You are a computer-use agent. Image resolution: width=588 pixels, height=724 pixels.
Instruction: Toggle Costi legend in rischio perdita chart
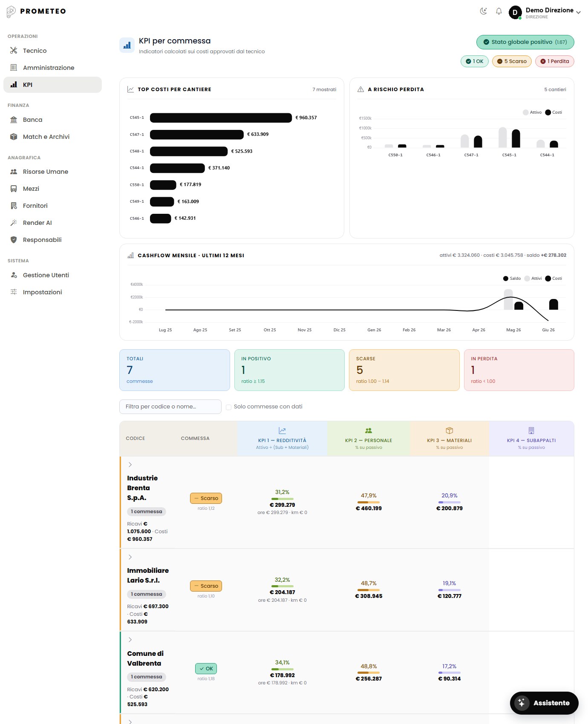pos(553,112)
